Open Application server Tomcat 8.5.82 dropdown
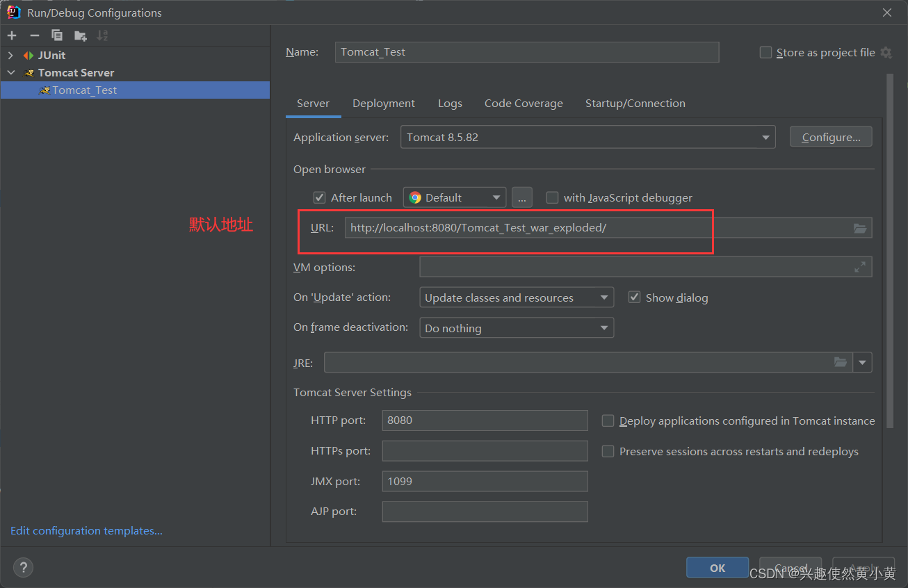Image resolution: width=908 pixels, height=588 pixels. pyautogui.click(x=587, y=137)
